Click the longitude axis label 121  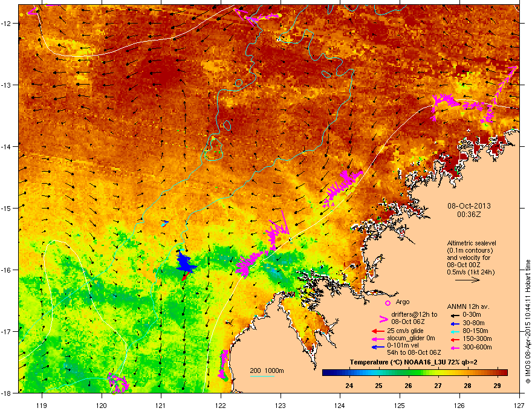pyautogui.click(x=161, y=405)
